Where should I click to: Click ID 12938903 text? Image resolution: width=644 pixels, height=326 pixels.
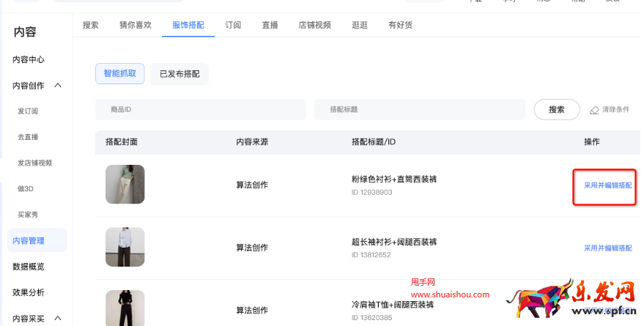tap(371, 192)
